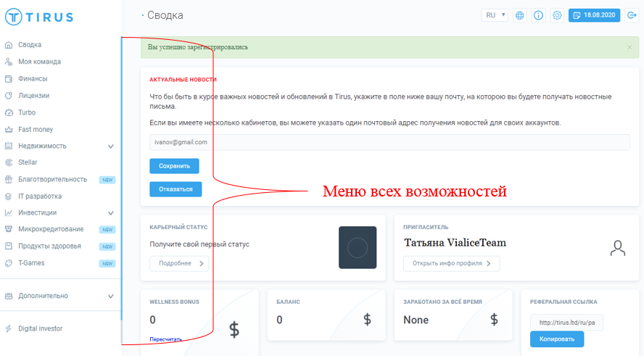
Task: Click the Баланс card dollar icon
Action: pos(367,320)
